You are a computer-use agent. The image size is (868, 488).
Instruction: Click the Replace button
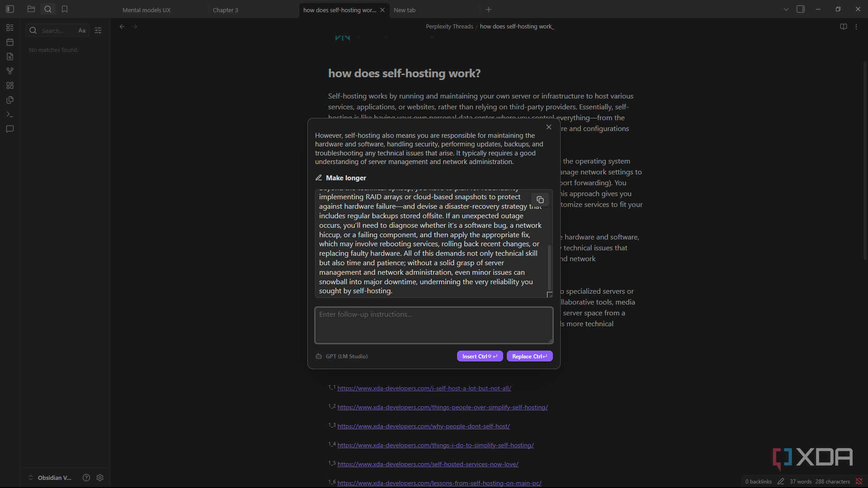pos(529,356)
